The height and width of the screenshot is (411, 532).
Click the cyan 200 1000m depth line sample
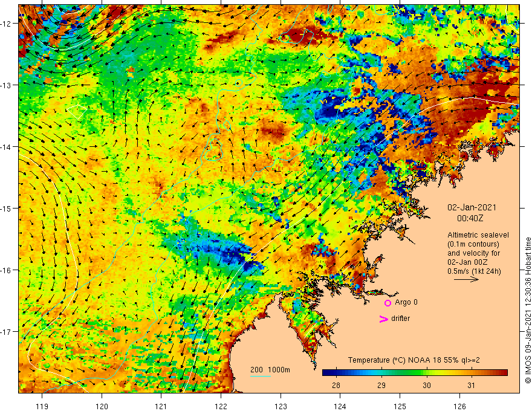260,376
